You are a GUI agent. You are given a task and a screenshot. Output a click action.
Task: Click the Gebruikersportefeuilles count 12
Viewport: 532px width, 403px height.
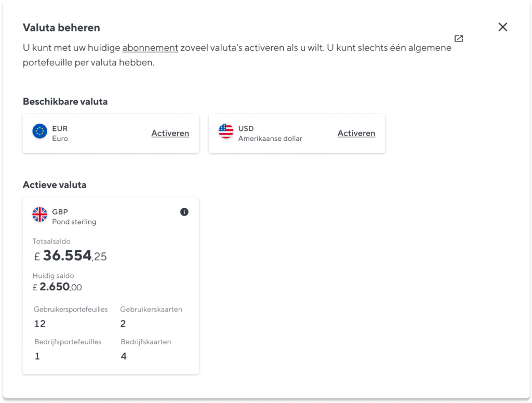point(39,324)
